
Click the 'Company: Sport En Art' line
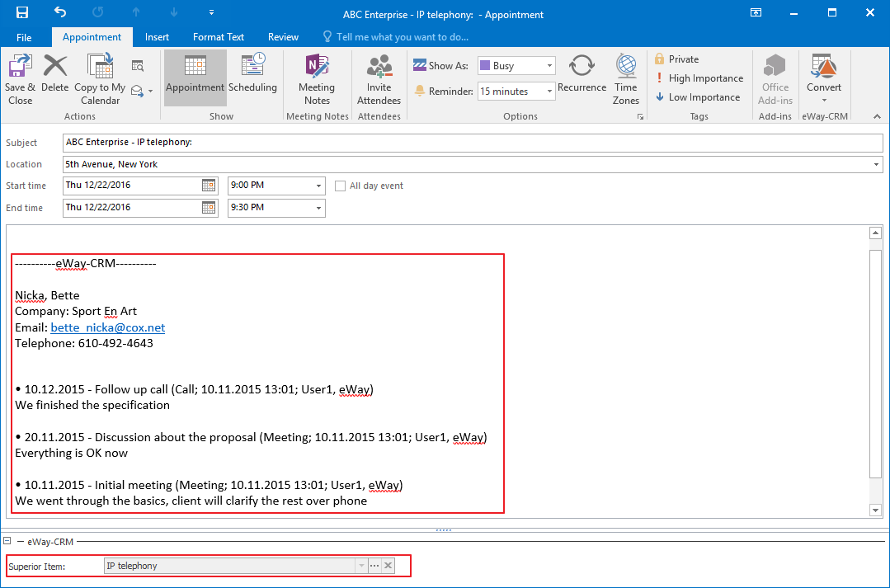click(76, 312)
